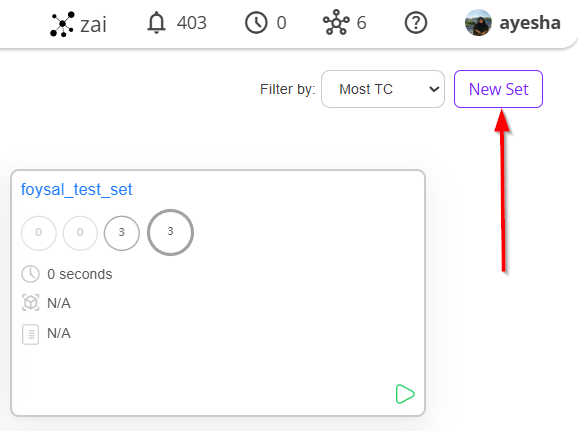Viewport: 578px width, 431px height.
Task: Open the help question mark icon
Action: pos(416,23)
